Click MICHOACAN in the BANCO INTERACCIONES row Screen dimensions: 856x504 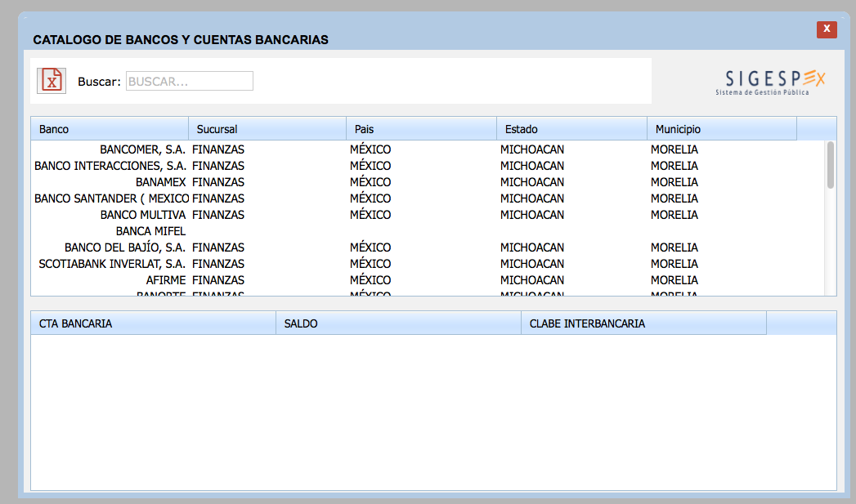click(532, 166)
